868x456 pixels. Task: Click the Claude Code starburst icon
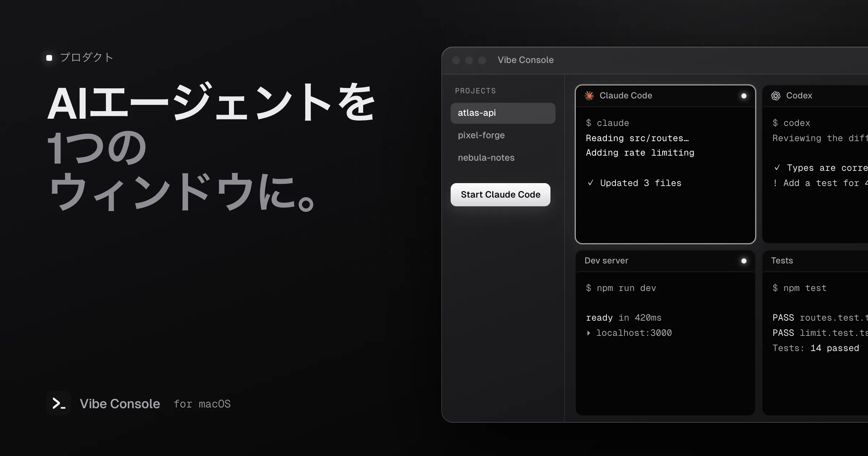coord(589,96)
